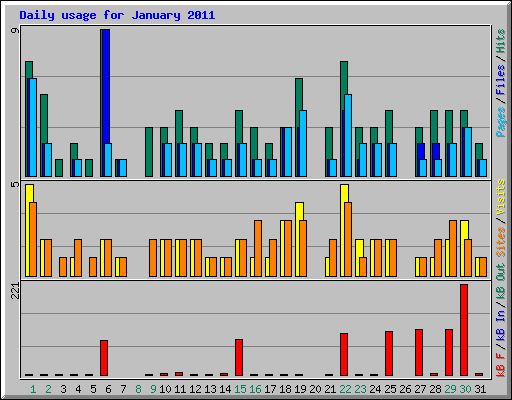Select the green day label '22' on x-axis
Image resolution: width=512 pixels, height=400 pixels.
345,389
